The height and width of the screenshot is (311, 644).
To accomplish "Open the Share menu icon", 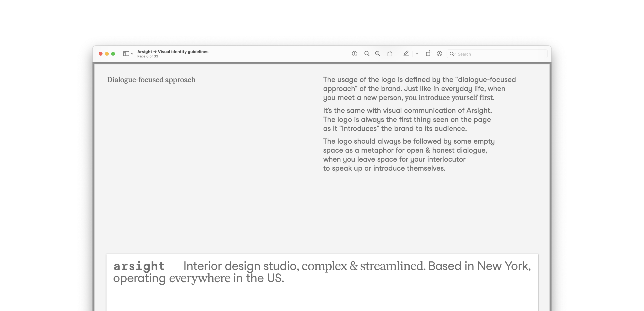I will point(390,53).
